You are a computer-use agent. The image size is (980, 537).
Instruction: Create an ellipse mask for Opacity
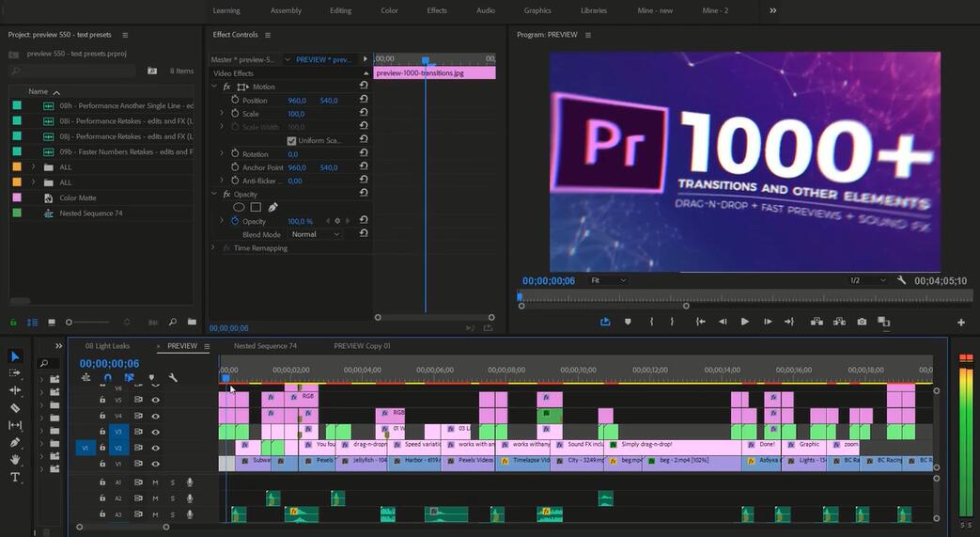pos(239,207)
